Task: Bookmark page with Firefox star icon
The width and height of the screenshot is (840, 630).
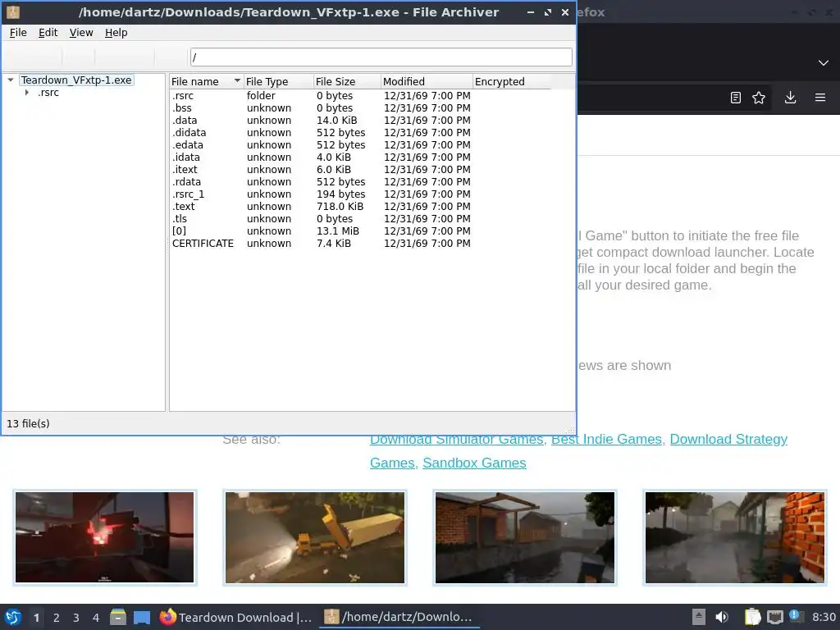Action: pos(759,98)
